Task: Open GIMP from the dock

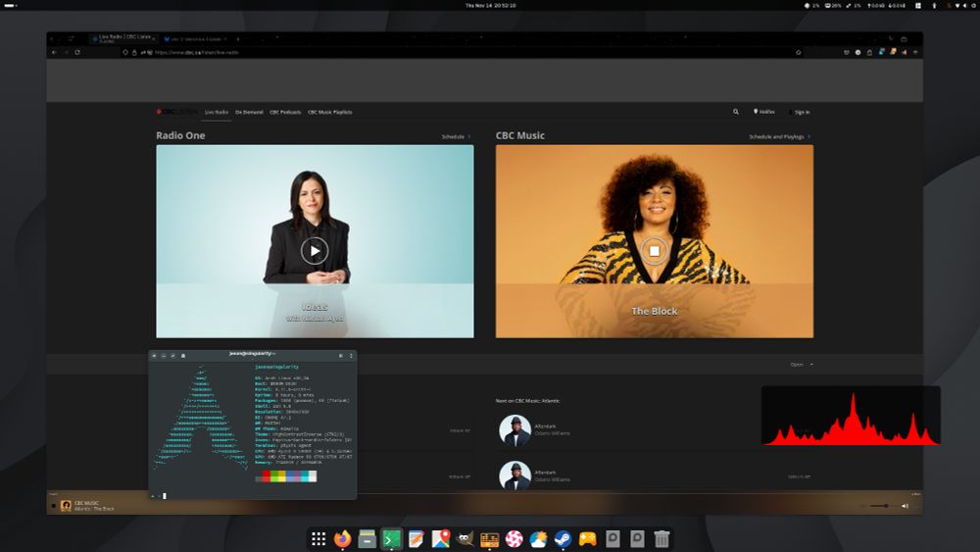Action: coord(465,538)
